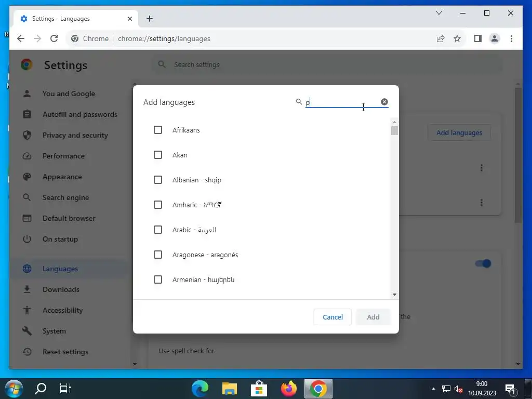This screenshot has width=532, height=399.
Task: Clear the language search field with the X icon
Action: click(x=384, y=102)
